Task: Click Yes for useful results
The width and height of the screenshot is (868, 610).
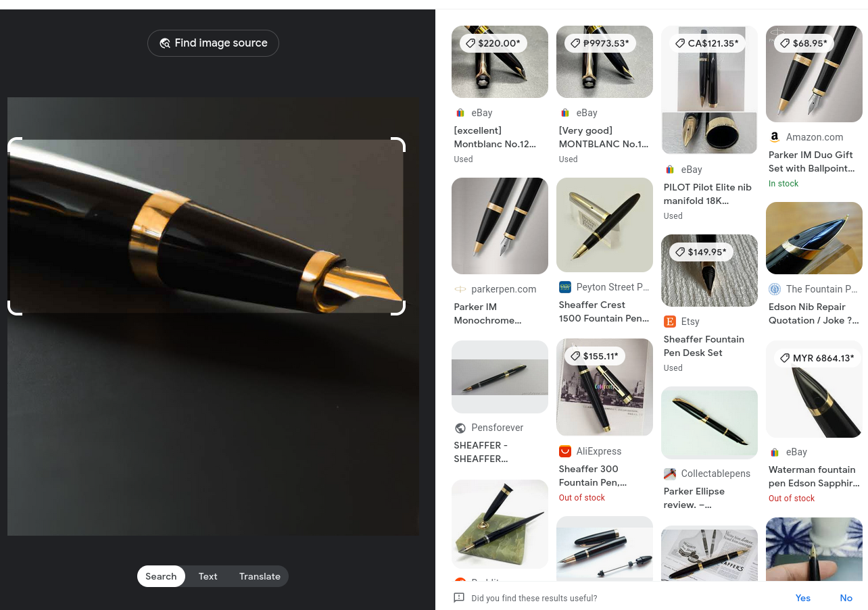Action: coord(803,598)
